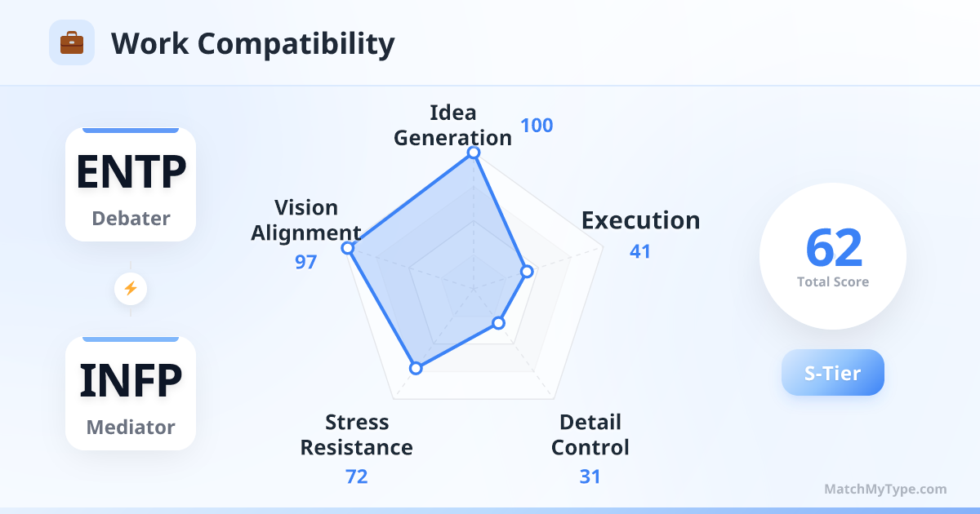Click the Vision Alignment axis label

(306, 220)
